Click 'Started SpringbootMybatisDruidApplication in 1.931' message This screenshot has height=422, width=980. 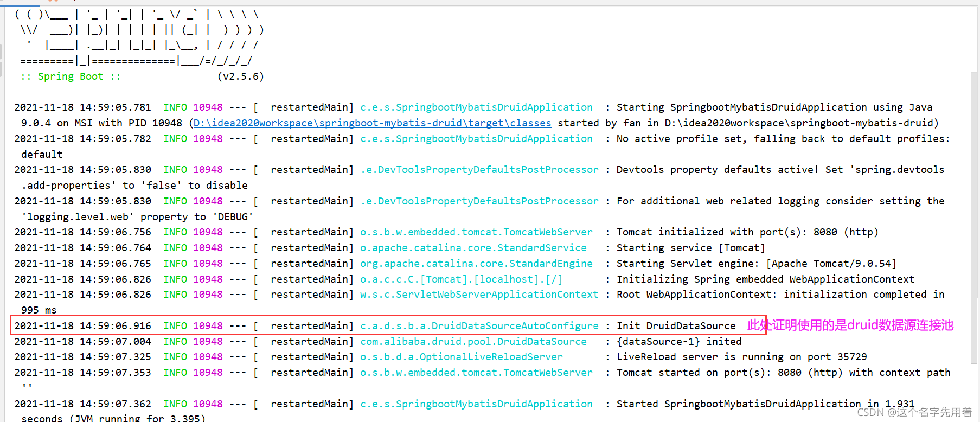pos(766,404)
